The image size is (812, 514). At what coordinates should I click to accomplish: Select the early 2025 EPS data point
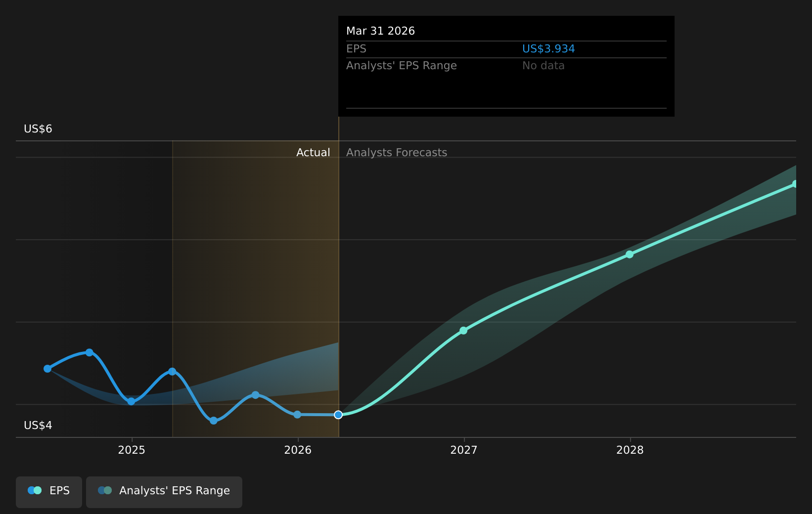pos(131,401)
